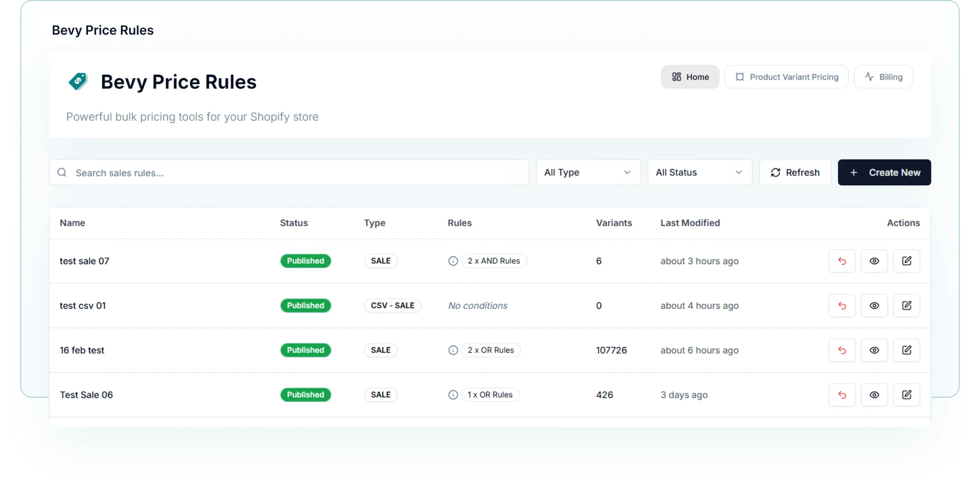The image size is (980, 492).
Task: Show info for 1 x OR Rules
Action: [453, 394]
